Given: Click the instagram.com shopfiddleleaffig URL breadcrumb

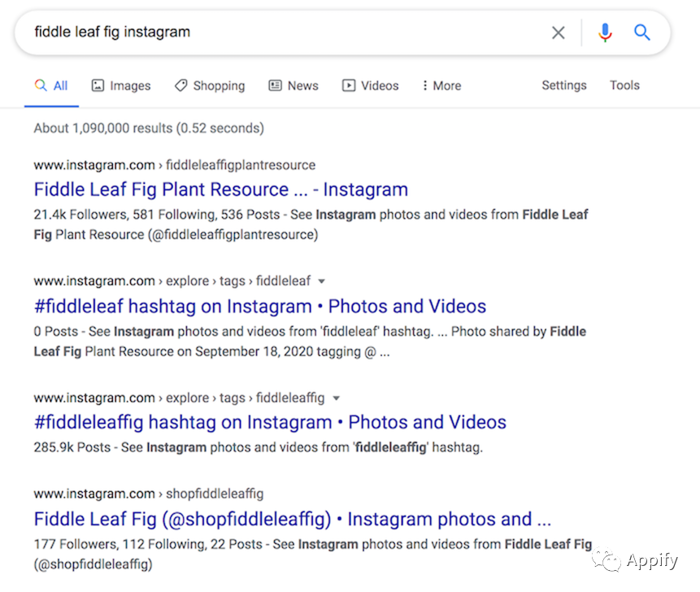Looking at the screenshot, I should point(149,494).
